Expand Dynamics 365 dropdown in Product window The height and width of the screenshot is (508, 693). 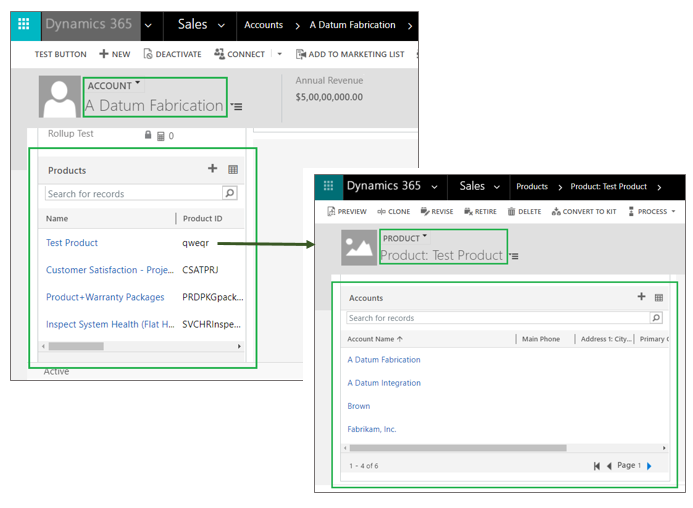pyautogui.click(x=434, y=187)
